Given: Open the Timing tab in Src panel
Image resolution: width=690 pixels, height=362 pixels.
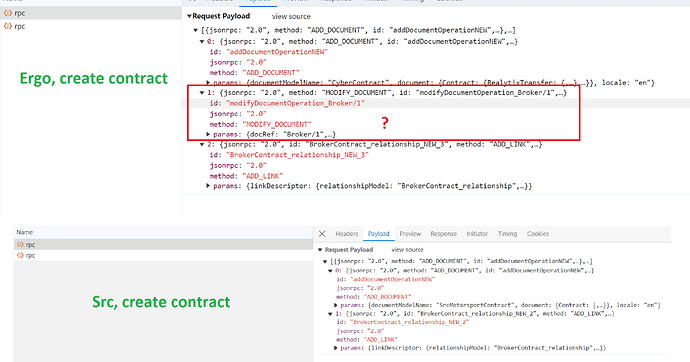Looking at the screenshot, I should click(507, 234).
